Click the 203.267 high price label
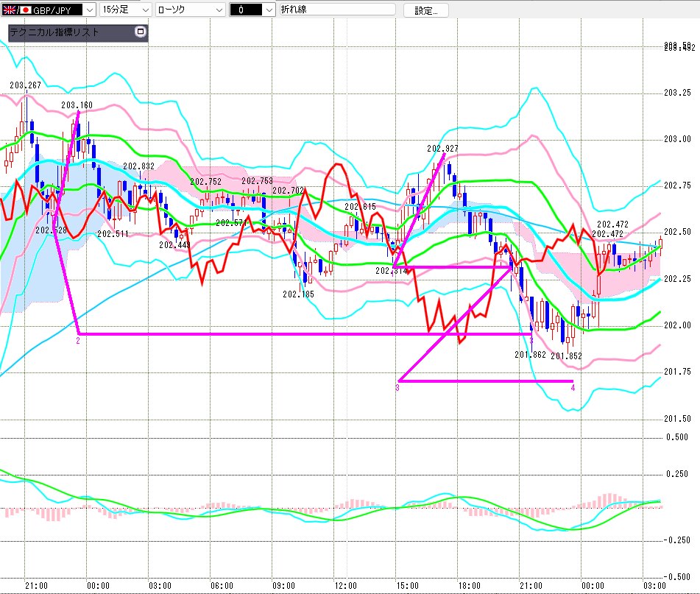This screenshot has height=594, width=700. [x=24, y=85]
